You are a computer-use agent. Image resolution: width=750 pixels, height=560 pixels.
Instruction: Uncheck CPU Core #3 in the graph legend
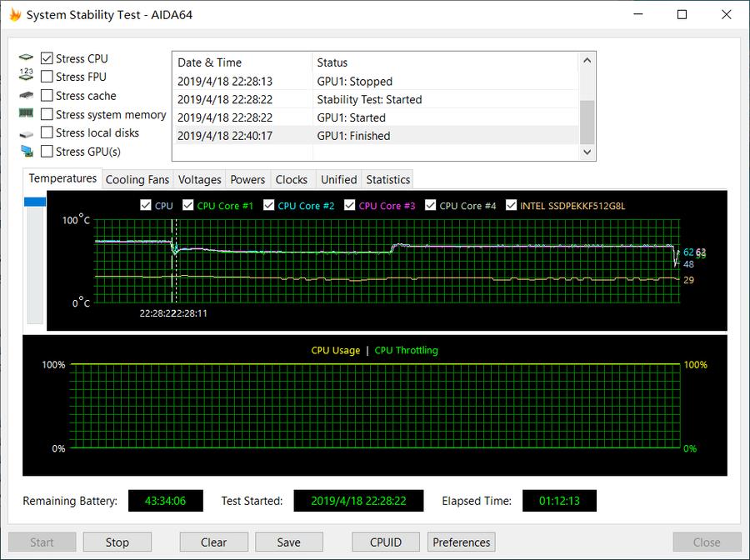348,205
